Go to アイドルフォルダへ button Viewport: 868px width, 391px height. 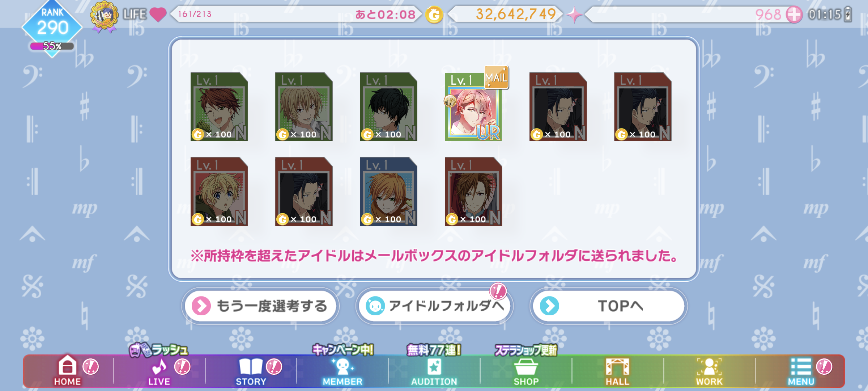pyautogui.click(x=434, y=306)
